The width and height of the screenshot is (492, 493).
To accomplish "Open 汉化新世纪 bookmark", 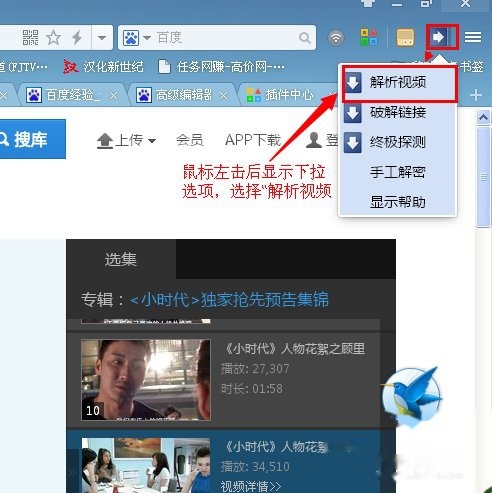I will tap(103, 67).
